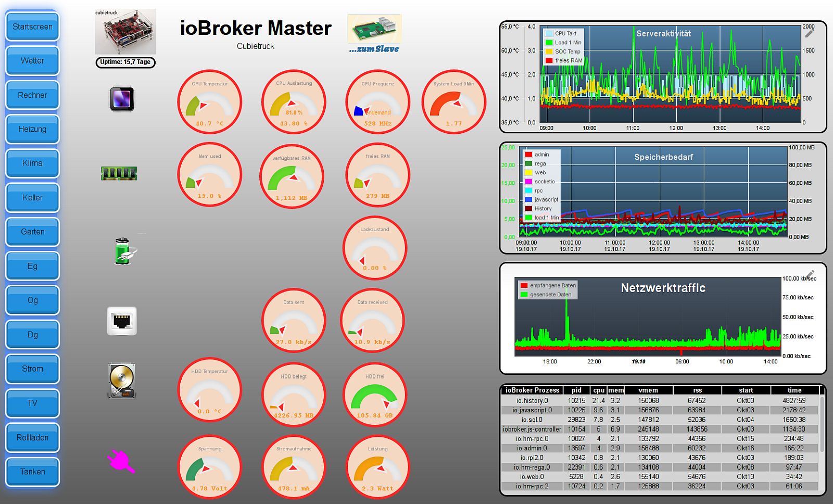Viewport: 833px width, 504px height.
Task: Click the empfangene Daten legend entry
Action: point(548,285)
